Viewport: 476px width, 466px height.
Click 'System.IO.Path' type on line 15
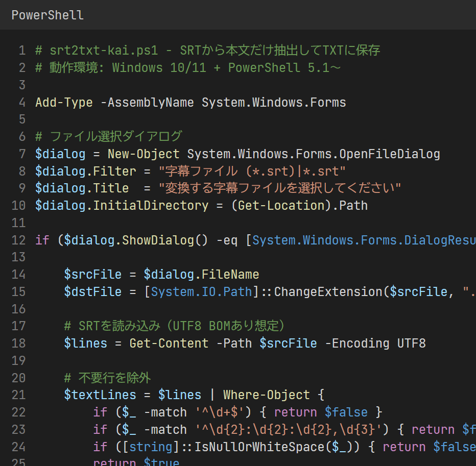tap(202, 291)
